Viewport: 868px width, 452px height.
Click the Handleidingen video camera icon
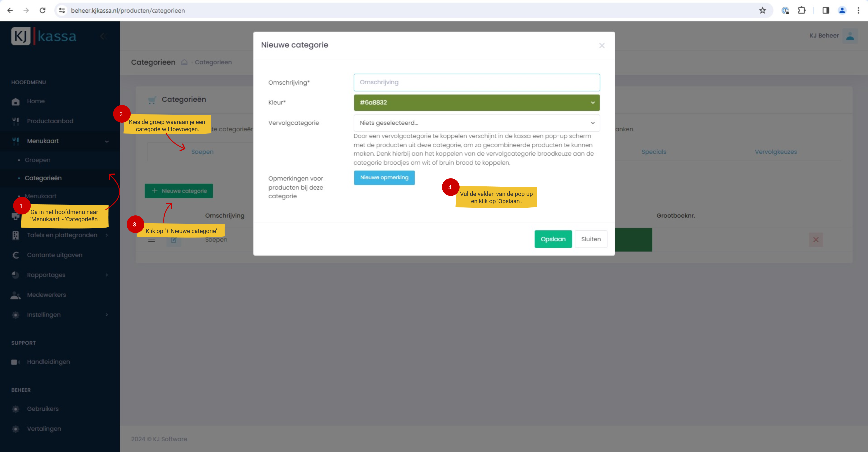(x=16, y=362)
